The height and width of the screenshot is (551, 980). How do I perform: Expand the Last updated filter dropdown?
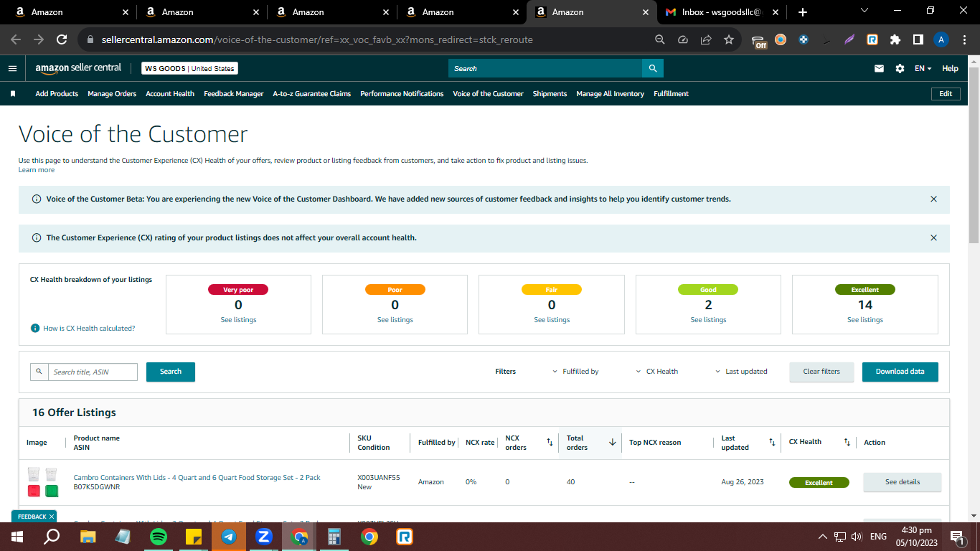click(741, 372)
